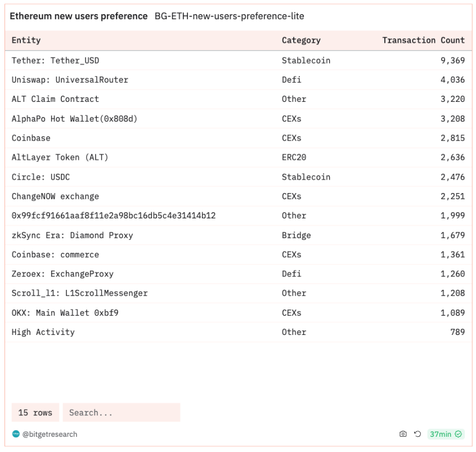
Task: Click the camera screenshot icon
Action: click(403, 434)
